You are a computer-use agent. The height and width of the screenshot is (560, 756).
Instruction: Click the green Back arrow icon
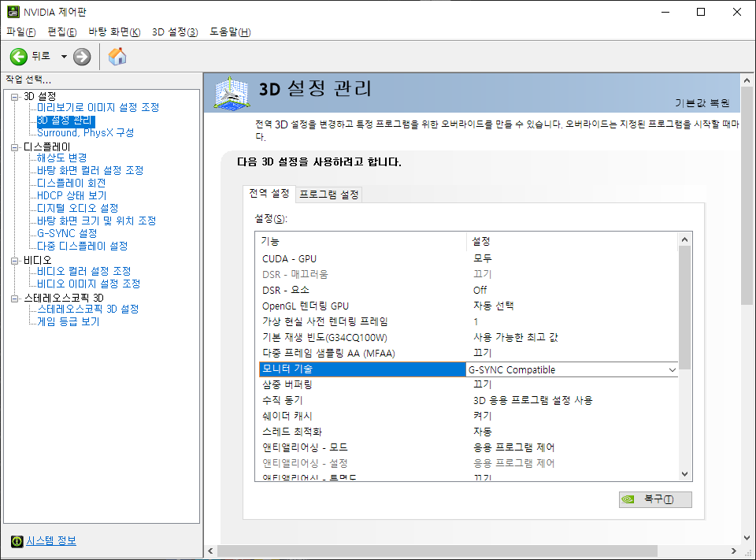tap(19, 57)
